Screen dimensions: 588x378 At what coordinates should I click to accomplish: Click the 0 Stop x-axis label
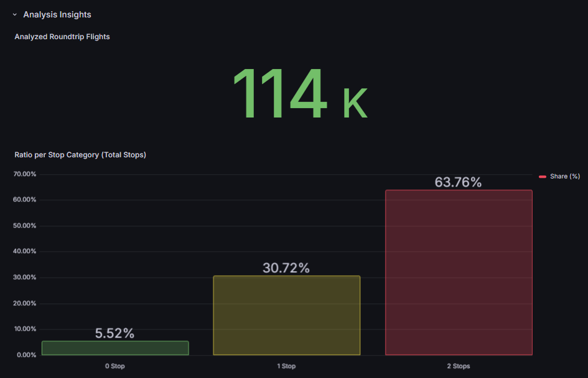115,366
